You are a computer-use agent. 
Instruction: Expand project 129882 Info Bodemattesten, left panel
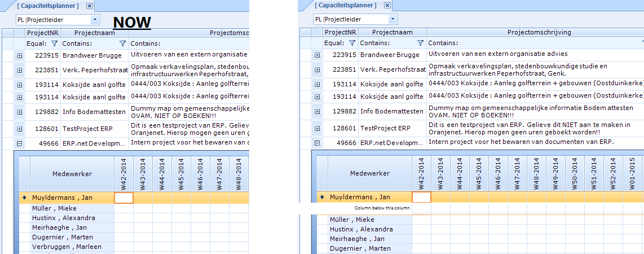pyautogui.click(x=19, y=112)
